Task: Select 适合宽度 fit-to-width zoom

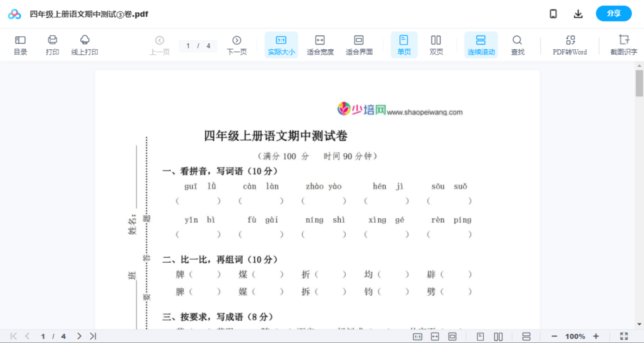Action: pyautogui.click(x=320, y=45)
